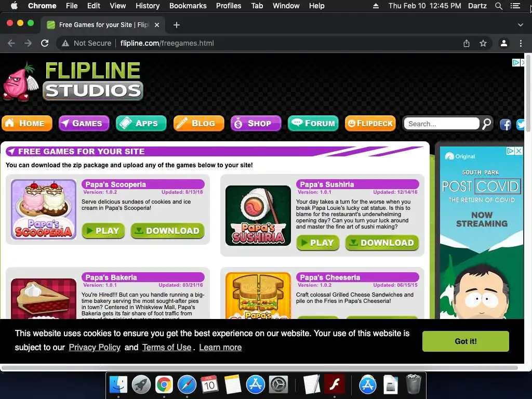Click the Papa's Scooperia thumbnail
This screenshot has width=532, height=399.
click(x=44, y=209)
